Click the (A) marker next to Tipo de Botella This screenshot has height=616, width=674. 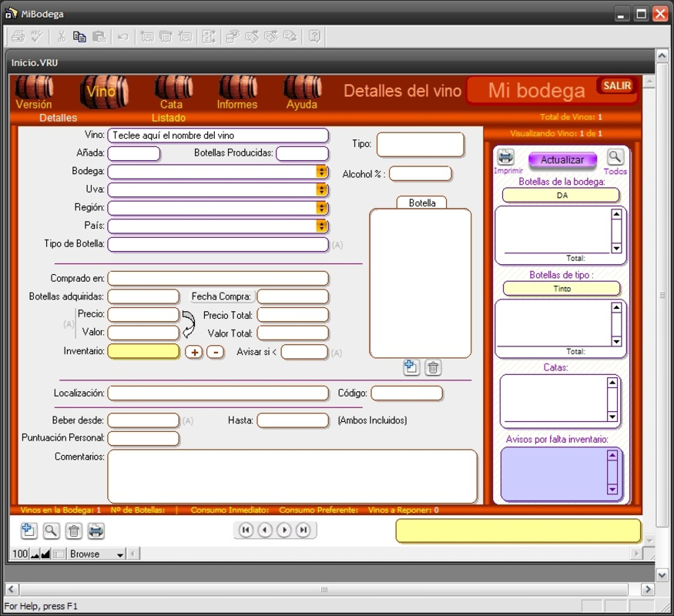(x=337, y=245)
